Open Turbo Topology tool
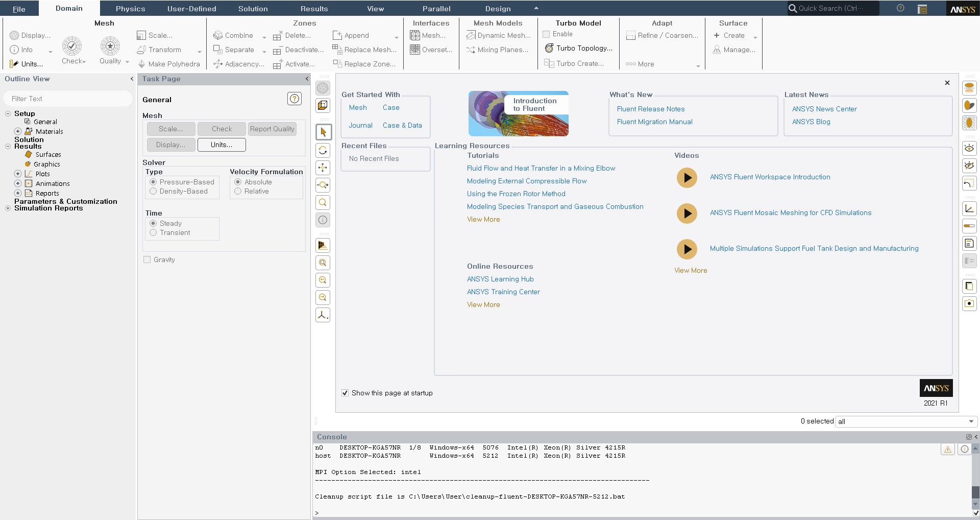Screen dimensions: 980x520 (x=579, y=48)
